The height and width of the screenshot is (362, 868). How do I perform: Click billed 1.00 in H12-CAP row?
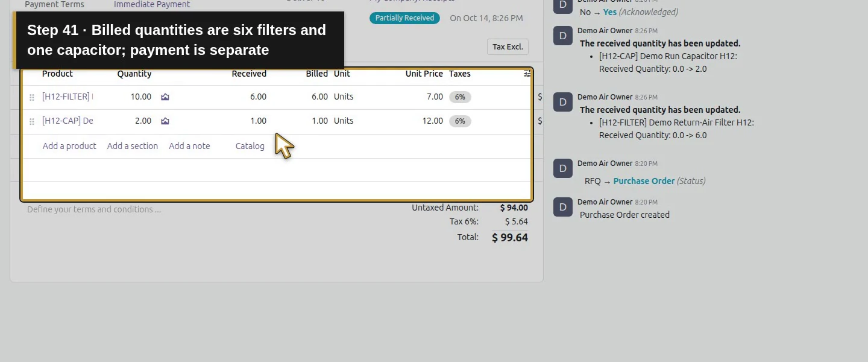point(319,121)
